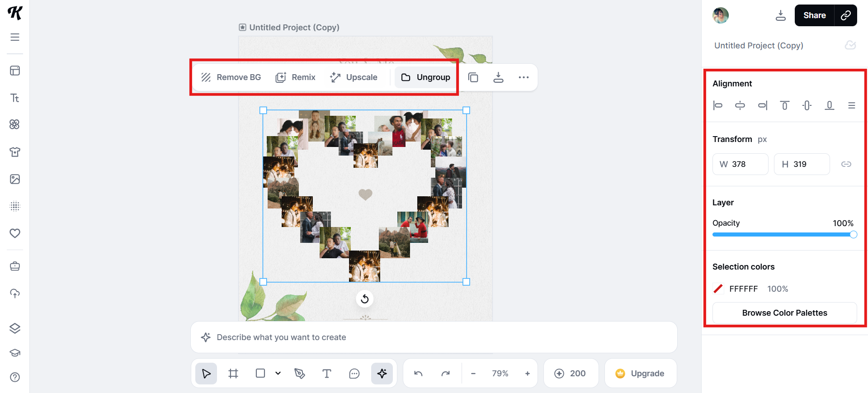
Task: Click the FFFFFF hex color value
Action: (x=744, y=289)
